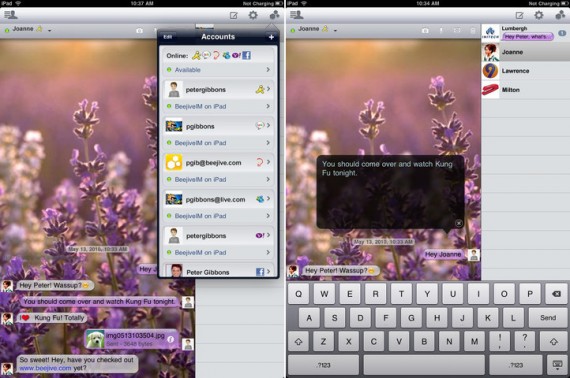Image resolution: width=570 pixels, height=378 pixels.
Task: Open pgibbons Google Talk account row
Action: [x=218, y=126]
